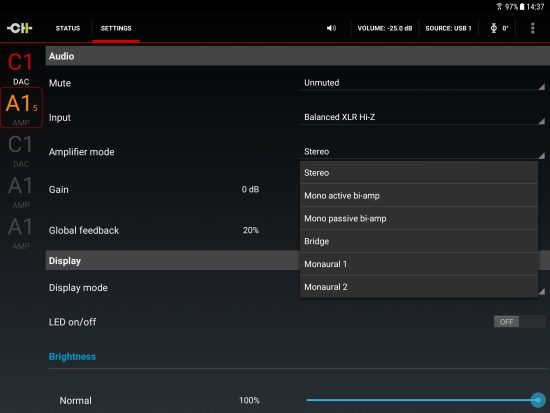Tap the CH logo icon
The width and height of the screenshot is (550, 413).
(20, 28)
